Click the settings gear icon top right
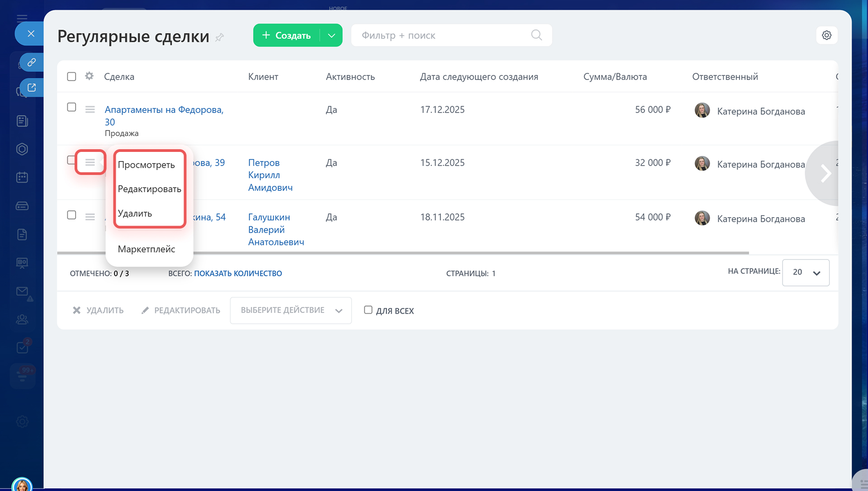Screen dimensions: 868x491 click(826, 35)
